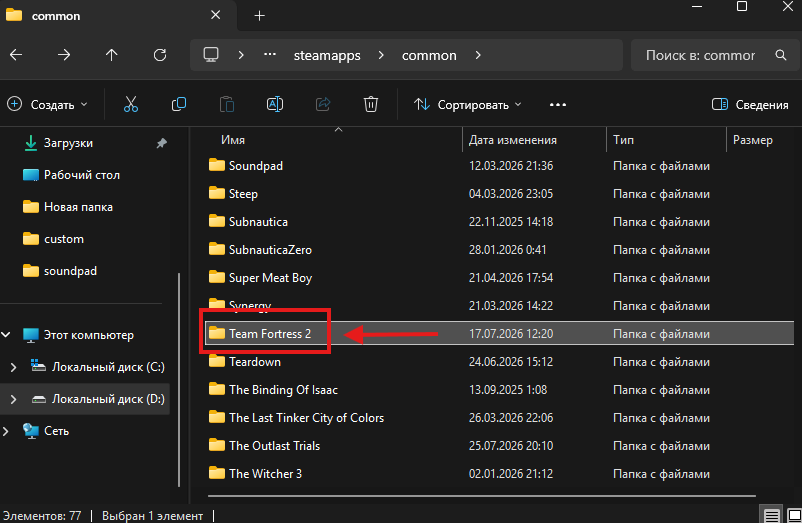Go back with the Back arrow

click(x=16, y=55)
